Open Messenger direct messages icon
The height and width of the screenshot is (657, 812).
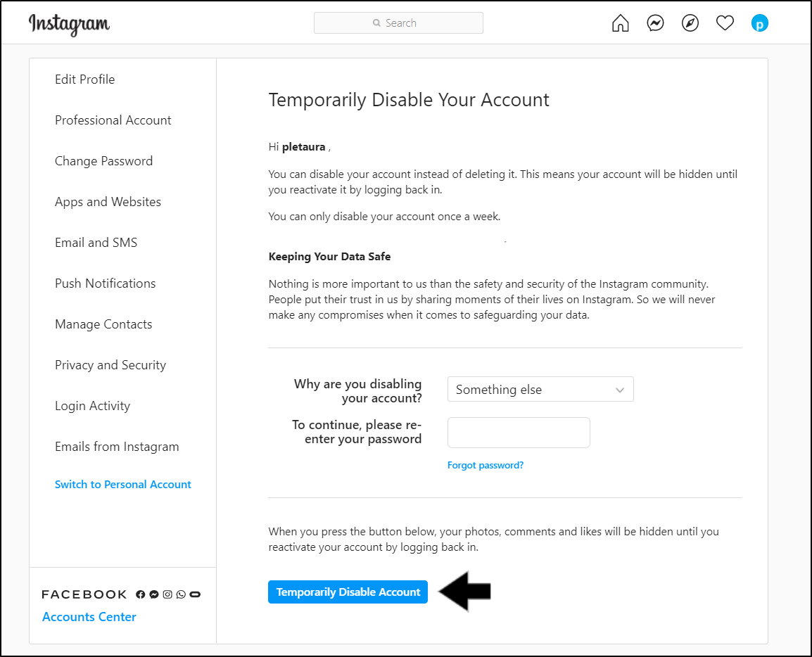point(655,23)
